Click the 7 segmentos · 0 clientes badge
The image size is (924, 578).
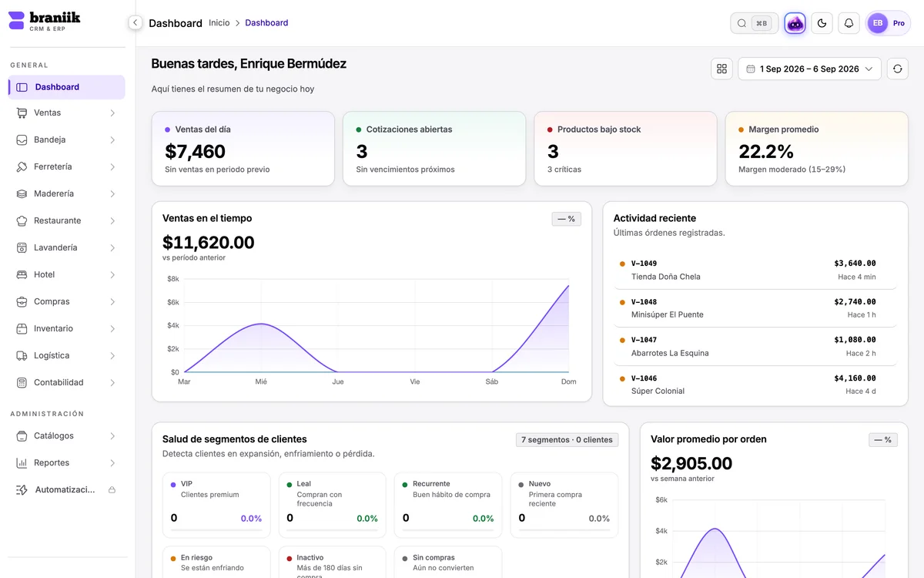pos(567,440)
